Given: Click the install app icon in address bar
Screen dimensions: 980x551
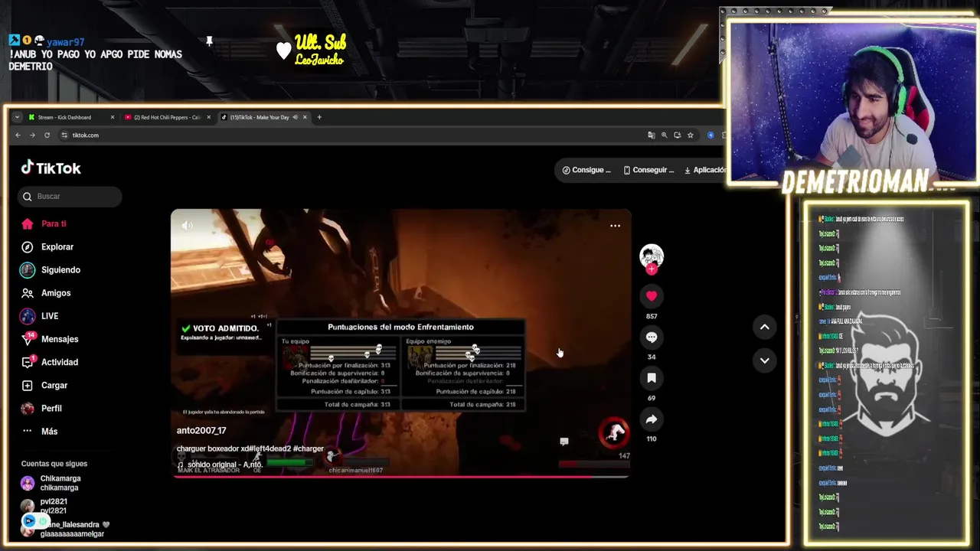Looking at the screenshot, I should (678, 135).
